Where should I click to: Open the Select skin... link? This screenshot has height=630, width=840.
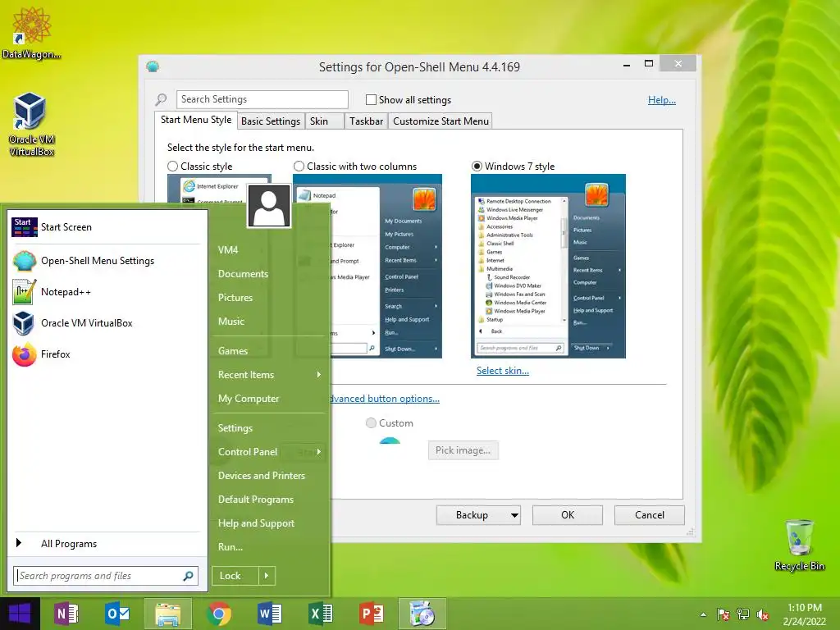pos(503,371)
